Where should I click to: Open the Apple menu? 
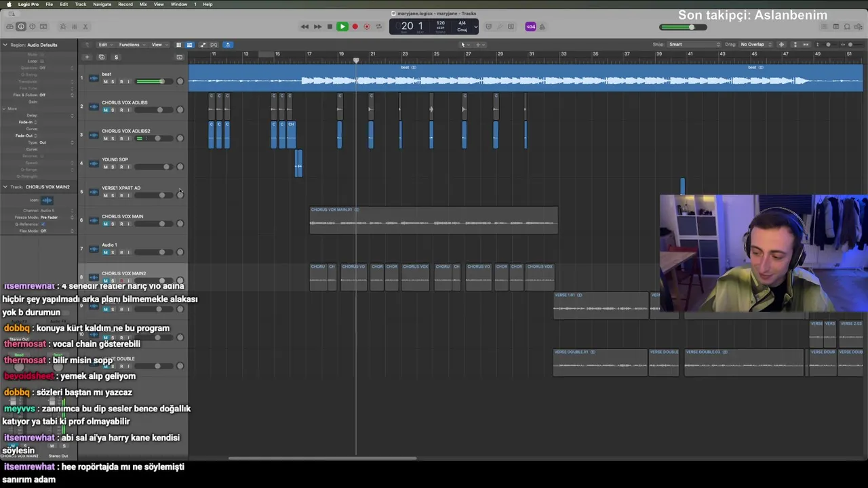tap(9, 4)
